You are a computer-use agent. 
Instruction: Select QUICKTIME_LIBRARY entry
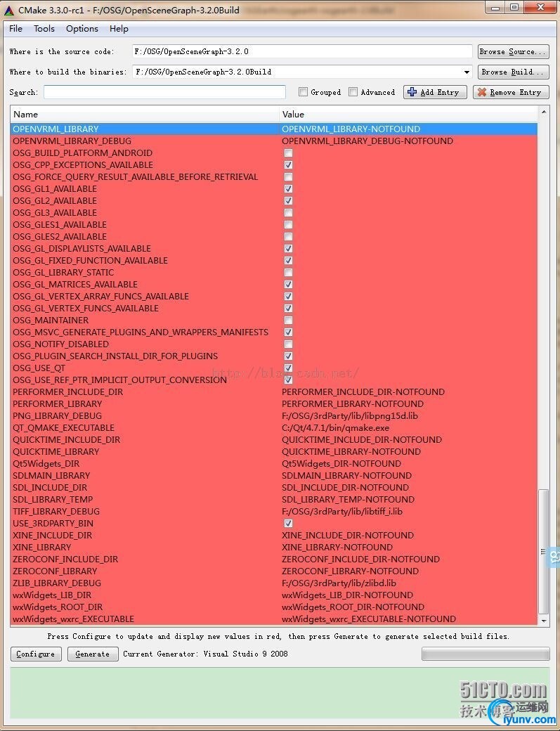point(56,451)
